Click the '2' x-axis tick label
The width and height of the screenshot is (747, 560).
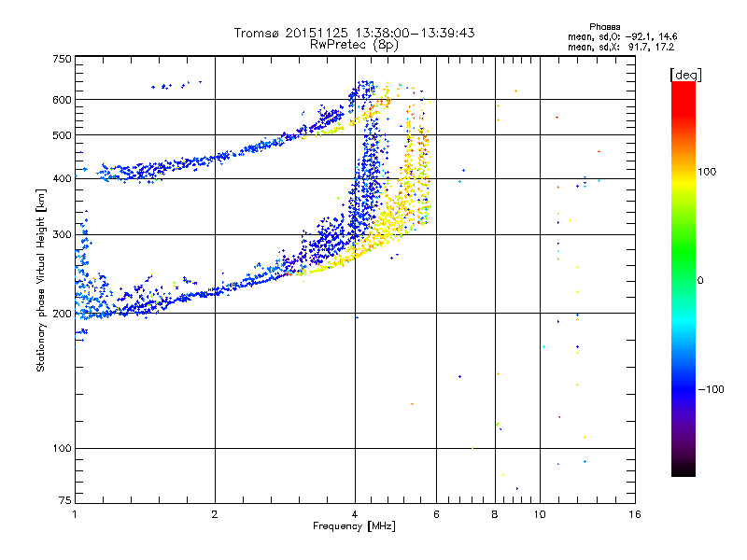(x=215, y=514)
